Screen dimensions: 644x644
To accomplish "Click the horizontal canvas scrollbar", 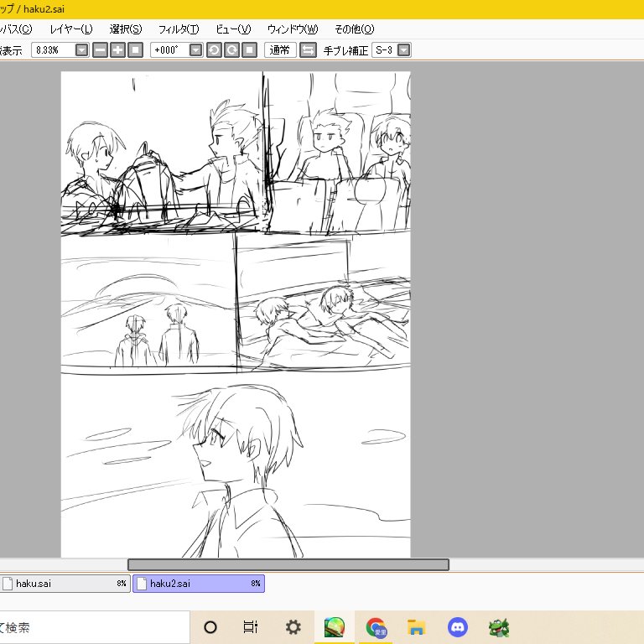I will coord(288,564).
